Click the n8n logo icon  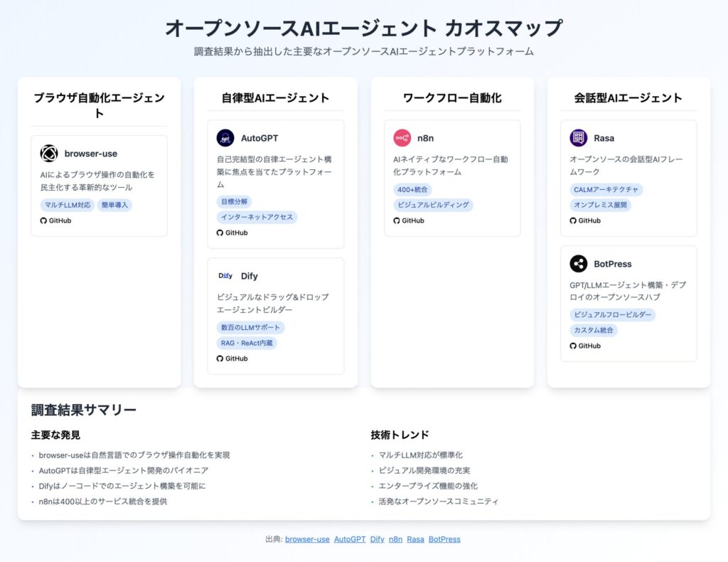[x=402, y=138]
